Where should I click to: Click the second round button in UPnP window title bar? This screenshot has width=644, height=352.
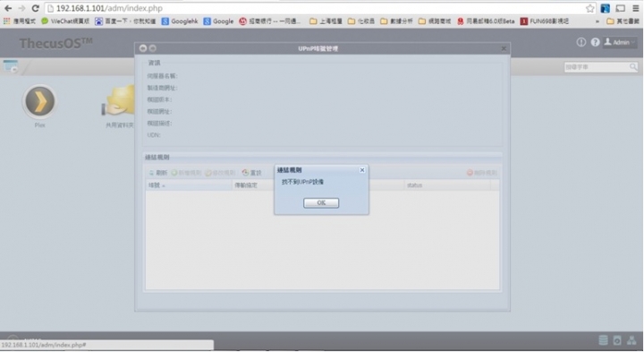click(152, 48)
